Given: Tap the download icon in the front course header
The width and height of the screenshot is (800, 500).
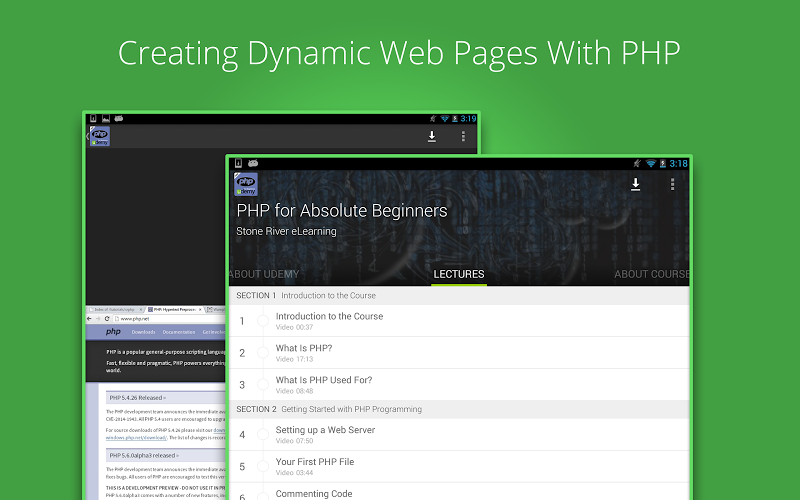Looking at the screenshot, I should point(635,184).
